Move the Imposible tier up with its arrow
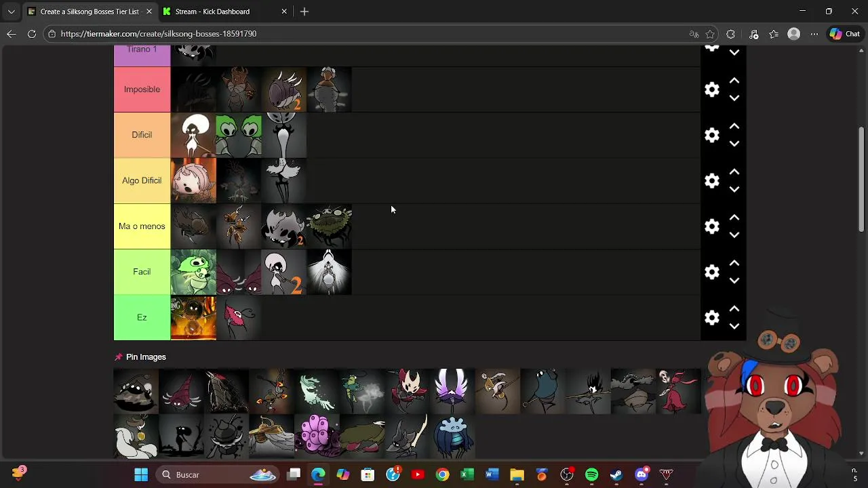 click(734, 81)
